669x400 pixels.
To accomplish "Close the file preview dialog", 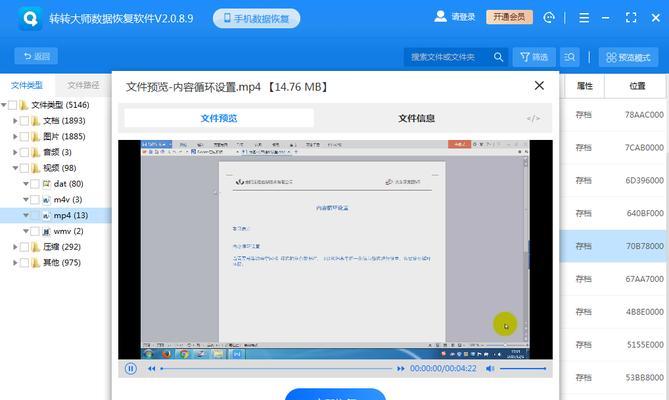I will pyautogui.click(x=539, y=86).
